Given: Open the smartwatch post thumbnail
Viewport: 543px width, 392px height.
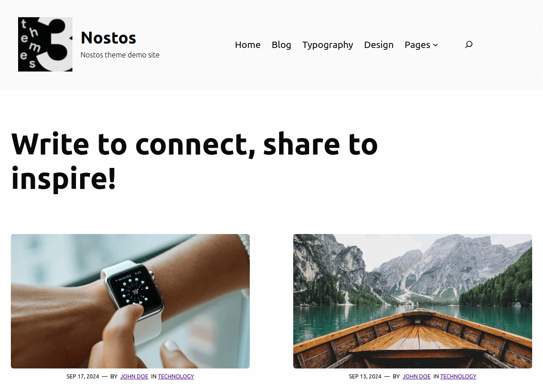Looking at the screenshot, I should (x=130, y=301).
